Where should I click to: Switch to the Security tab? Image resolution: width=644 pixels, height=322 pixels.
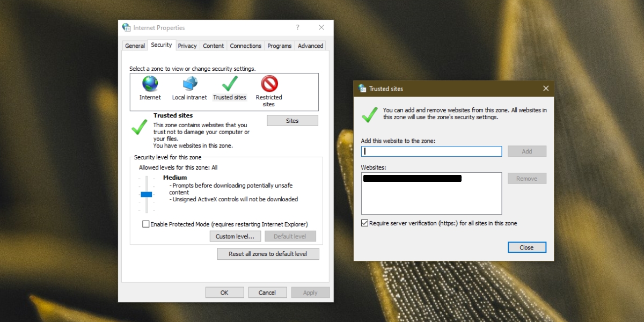tap(162, 45)
